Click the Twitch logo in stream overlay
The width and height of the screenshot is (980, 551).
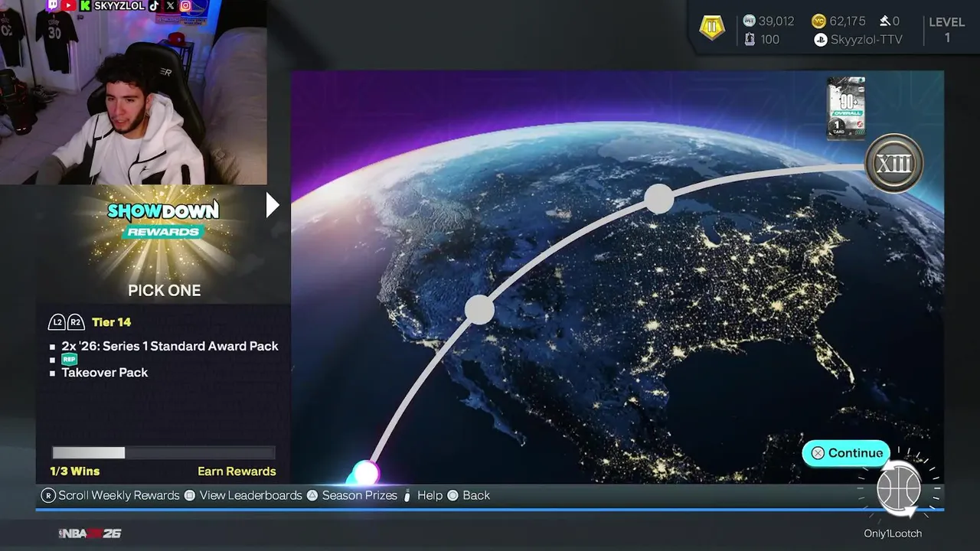[x=53, y=5]
